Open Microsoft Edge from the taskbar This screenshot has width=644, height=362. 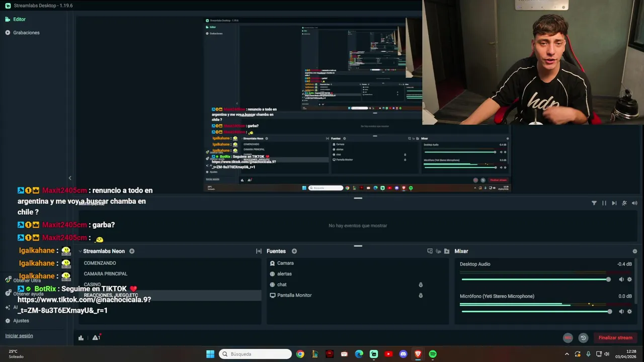359,354
